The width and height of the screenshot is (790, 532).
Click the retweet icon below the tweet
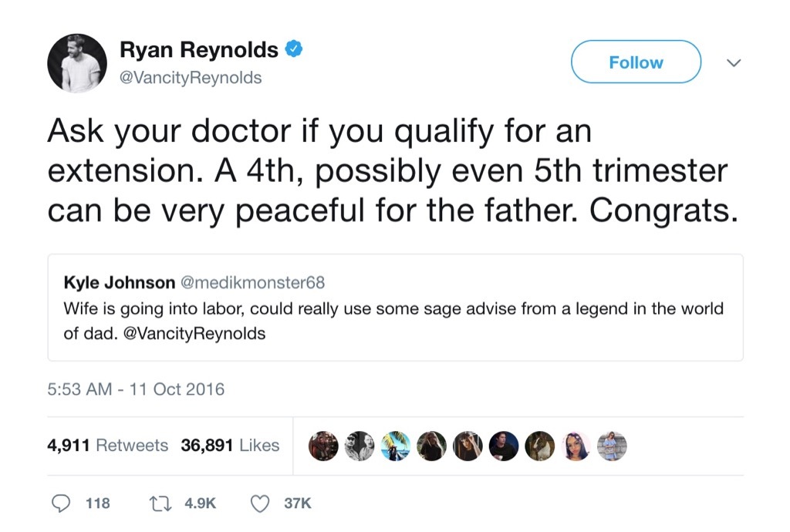(x=160, y=503)
